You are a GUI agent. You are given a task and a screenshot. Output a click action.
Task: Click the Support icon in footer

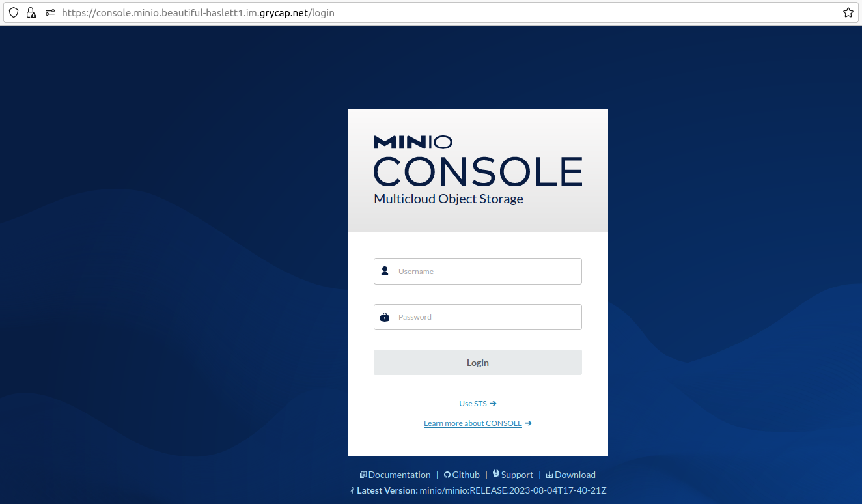[496, 474]
